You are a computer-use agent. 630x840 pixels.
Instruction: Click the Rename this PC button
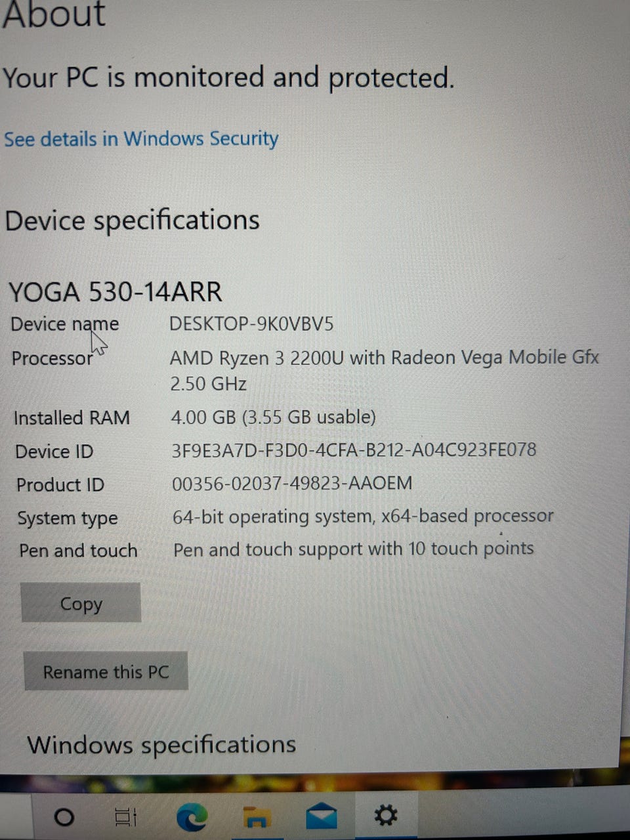click(x=106, y=671)
